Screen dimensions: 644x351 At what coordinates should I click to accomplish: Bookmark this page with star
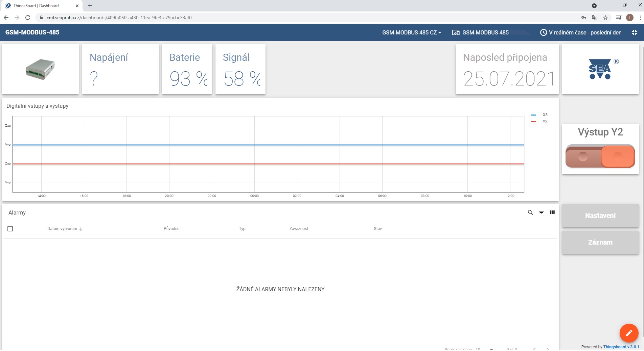click(605, 18)
